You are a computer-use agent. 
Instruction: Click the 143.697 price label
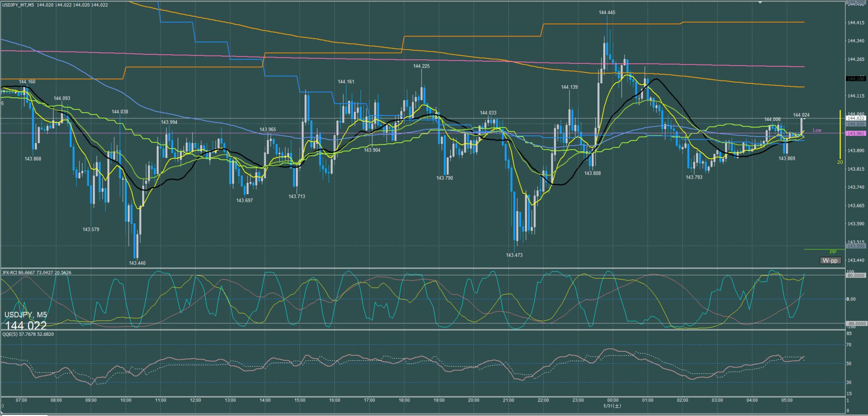(245, 200)
